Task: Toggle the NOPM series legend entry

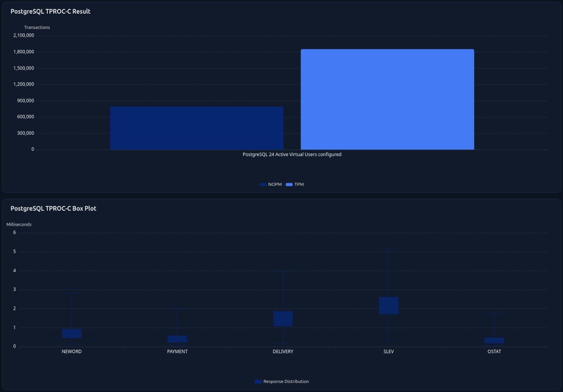Action: 271,185
